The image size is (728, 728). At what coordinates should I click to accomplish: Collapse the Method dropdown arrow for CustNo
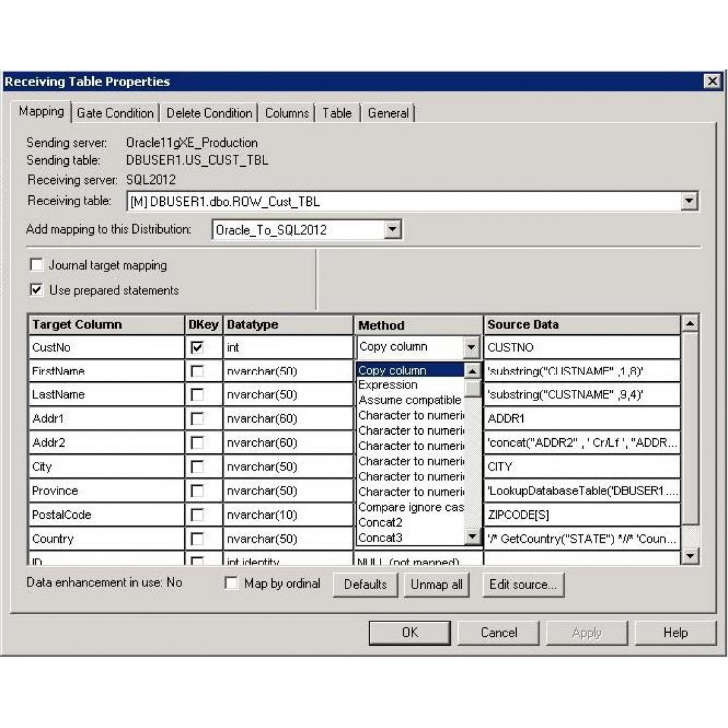[471, 347]
